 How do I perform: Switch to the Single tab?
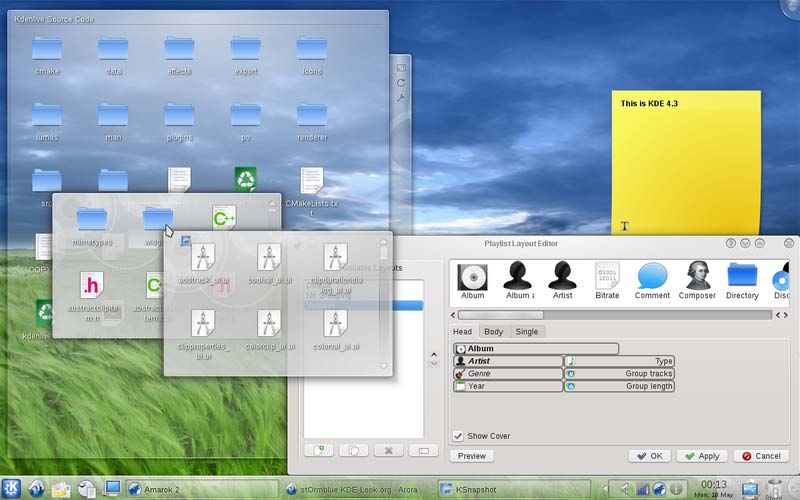(527, 332)
